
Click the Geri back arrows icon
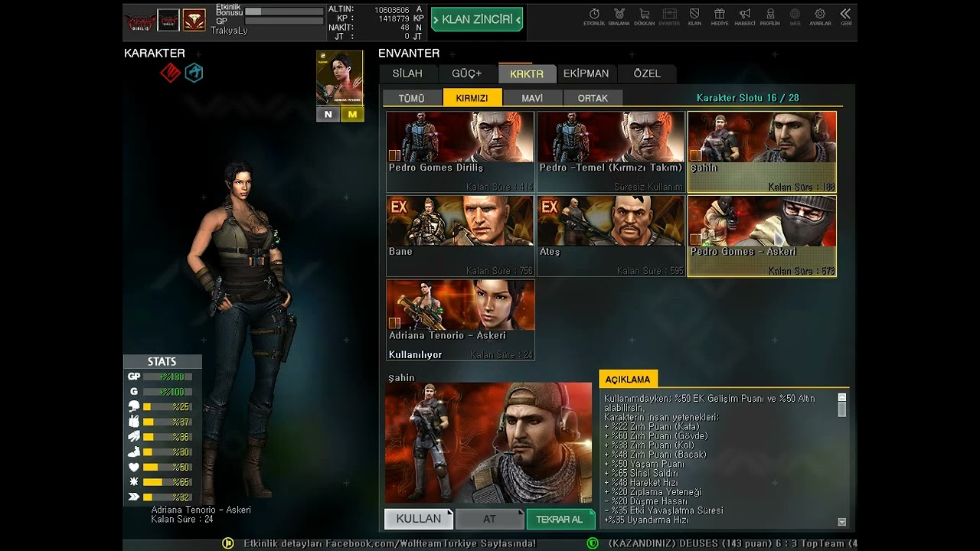tap(845, 17)
